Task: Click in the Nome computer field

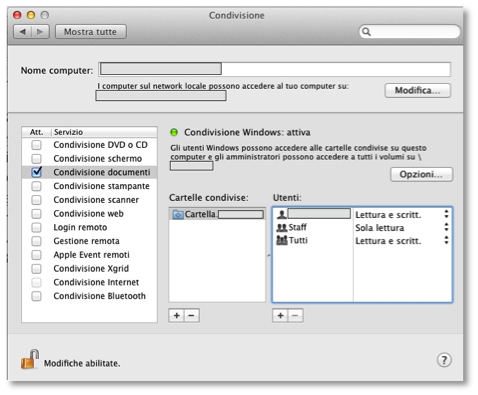Action: tap(275, 69)
